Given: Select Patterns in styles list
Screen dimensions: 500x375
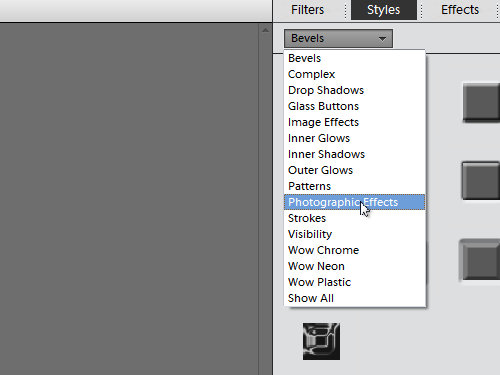Looking at the screenshot, I should (354, 186).
